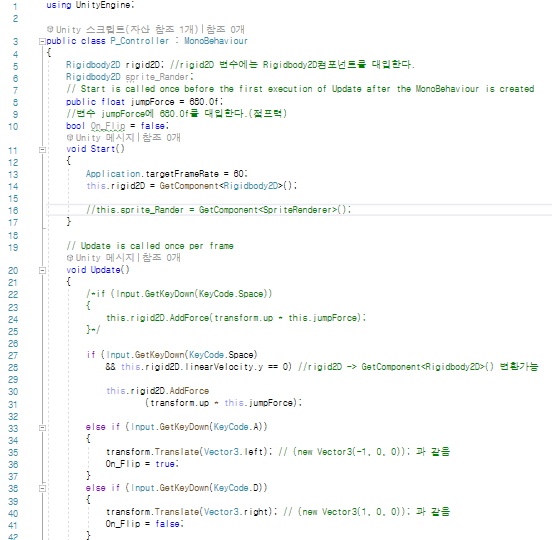Screen dimensions: 552x540
Task: Open 'Unity 메시지' CodeLens above Update()
Action: tap(105, 258)
